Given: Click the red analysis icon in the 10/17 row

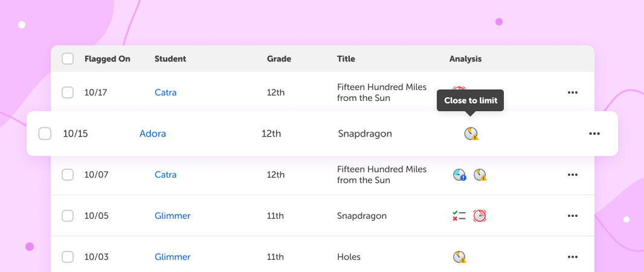Looking at the screenshot, I should (459, 89).
